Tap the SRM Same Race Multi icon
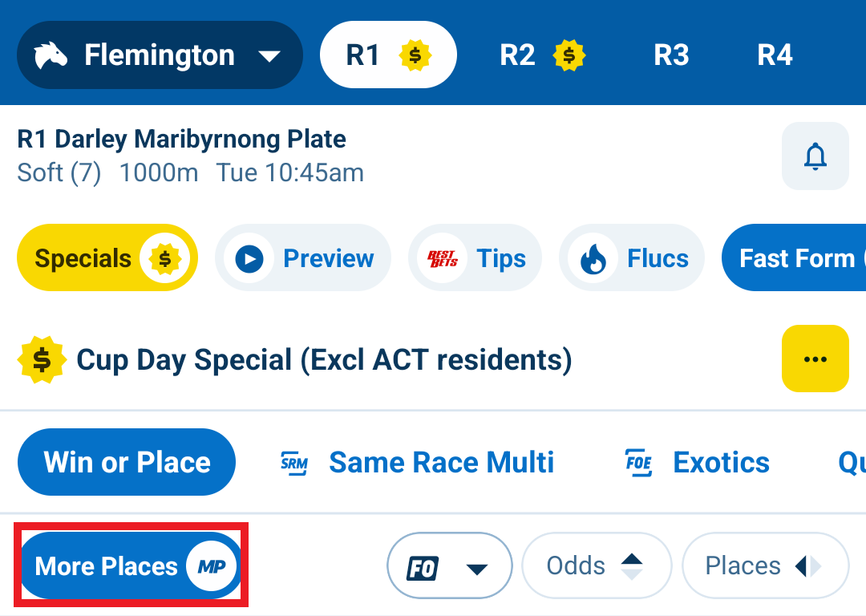 tap(294, 463)
